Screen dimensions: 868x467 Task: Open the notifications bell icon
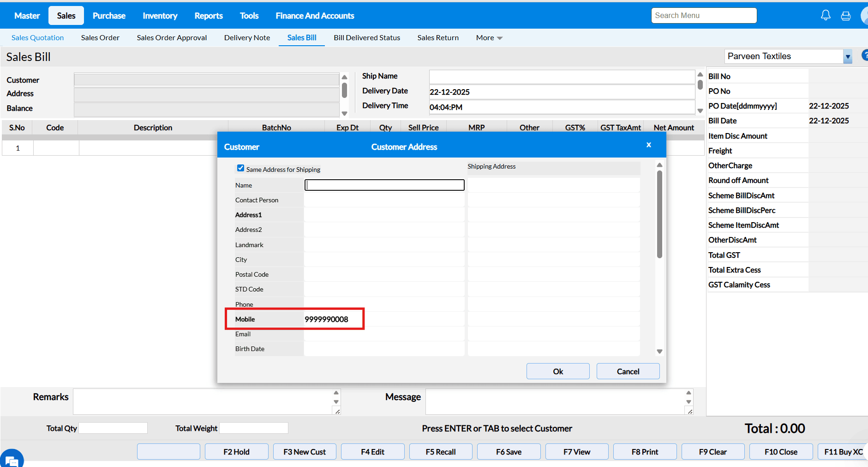click(x=826, y=15)
